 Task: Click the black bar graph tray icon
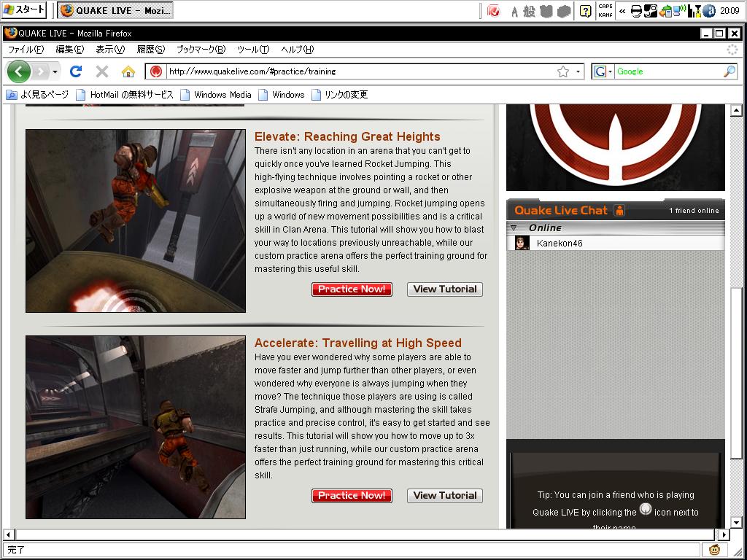694,11
